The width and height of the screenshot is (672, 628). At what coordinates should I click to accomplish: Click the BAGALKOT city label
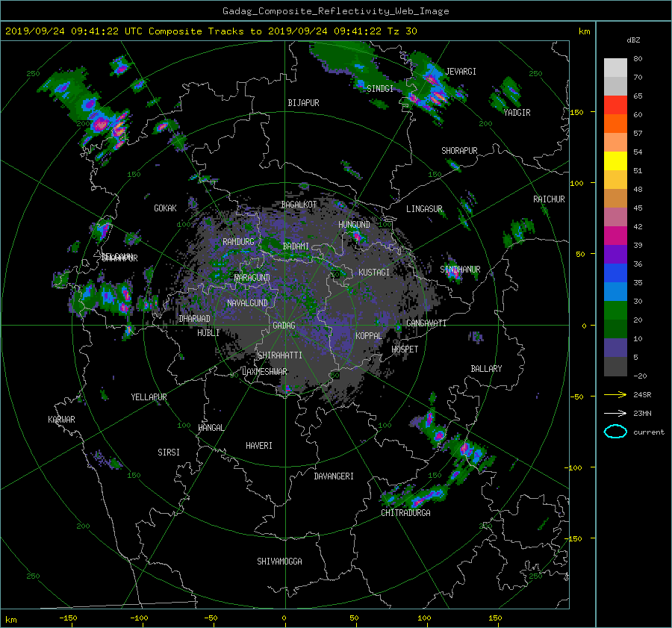pos(299,205)
